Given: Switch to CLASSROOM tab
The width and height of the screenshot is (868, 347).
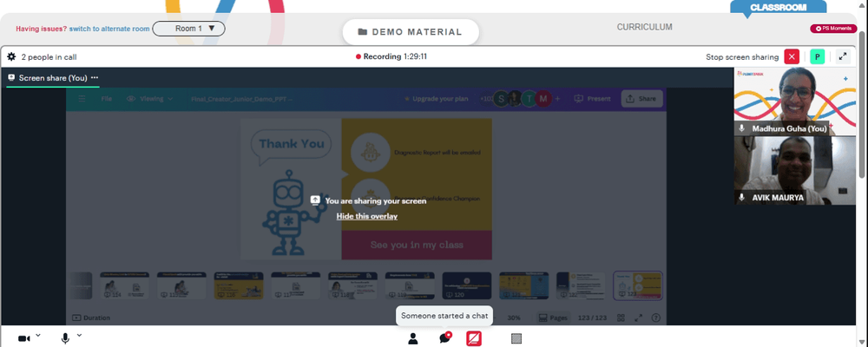Looking at the screenshot, I should coord(778,8).
